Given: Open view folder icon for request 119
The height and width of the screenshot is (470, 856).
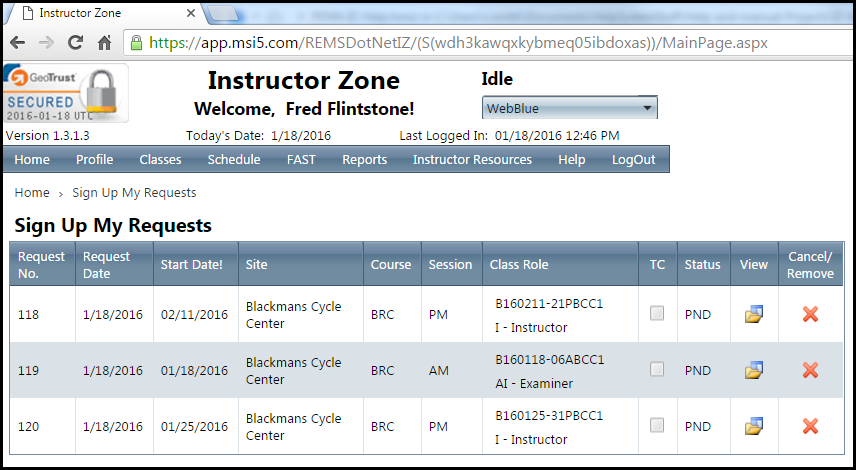Looking at the screenshot, I should (x=754, y=371).
